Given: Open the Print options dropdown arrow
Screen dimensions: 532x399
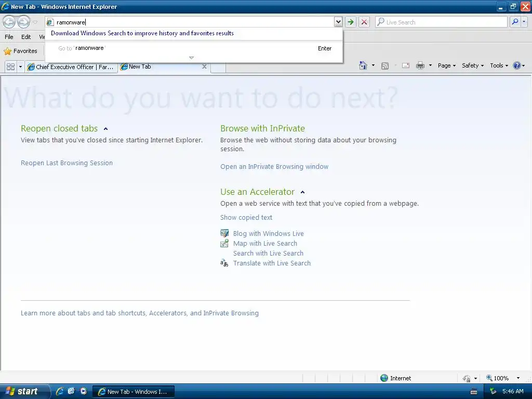Looking at the screenshot, I should (x=430, y=65).
